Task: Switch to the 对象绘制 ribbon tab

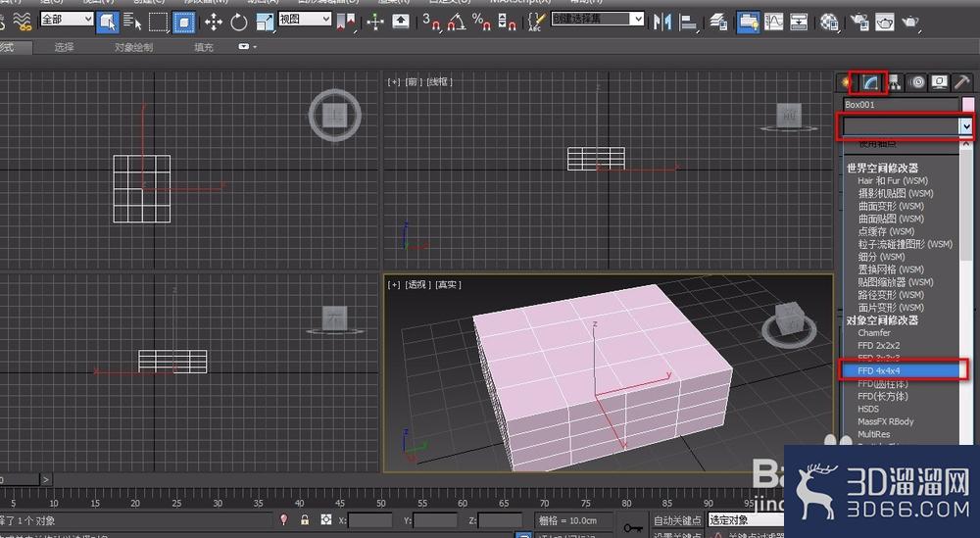Action: pos(133,47)
